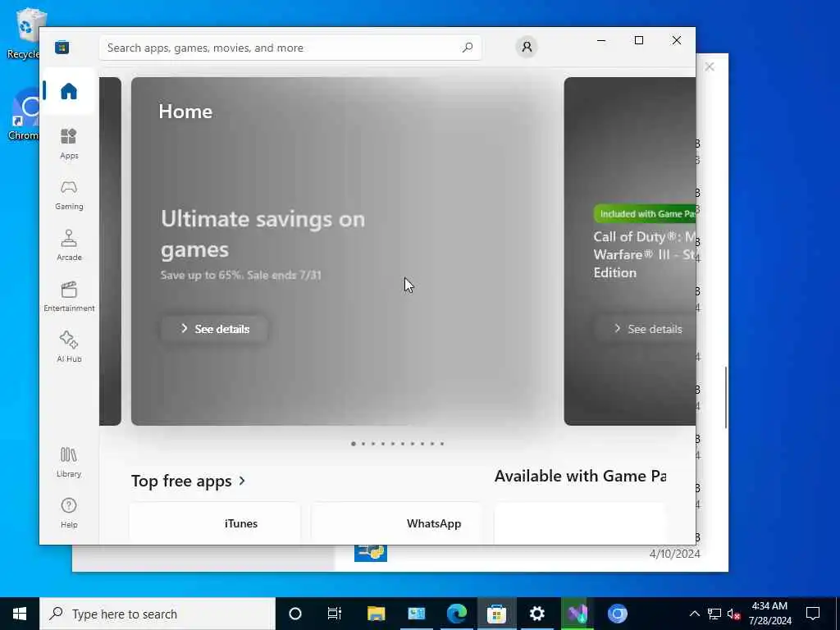Open AI Hub in the sidebar
This screenshot has height=630, width=840.
[x=69, y=347]
